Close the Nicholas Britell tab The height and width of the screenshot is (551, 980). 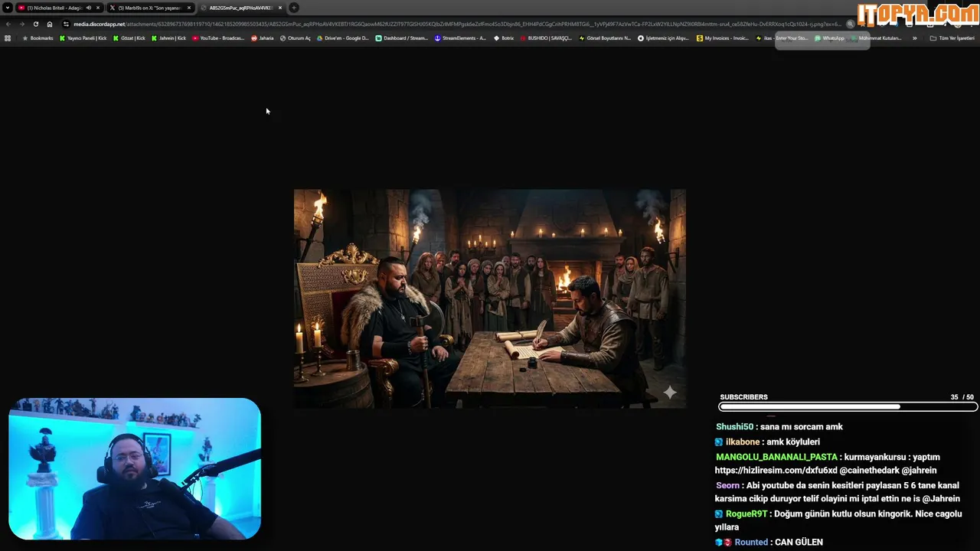click(98, 8)
